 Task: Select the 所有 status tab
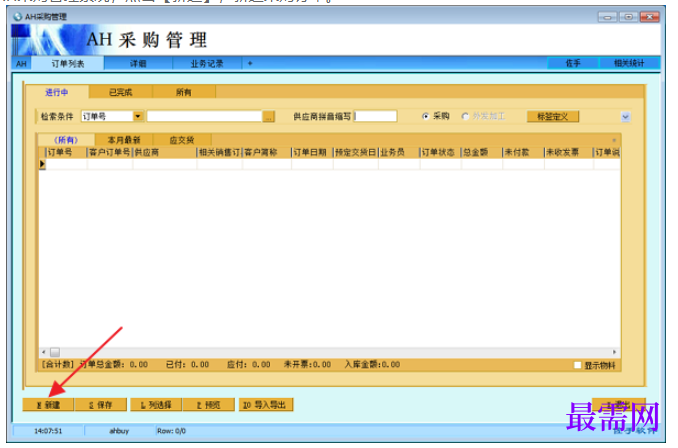point(183,92)
